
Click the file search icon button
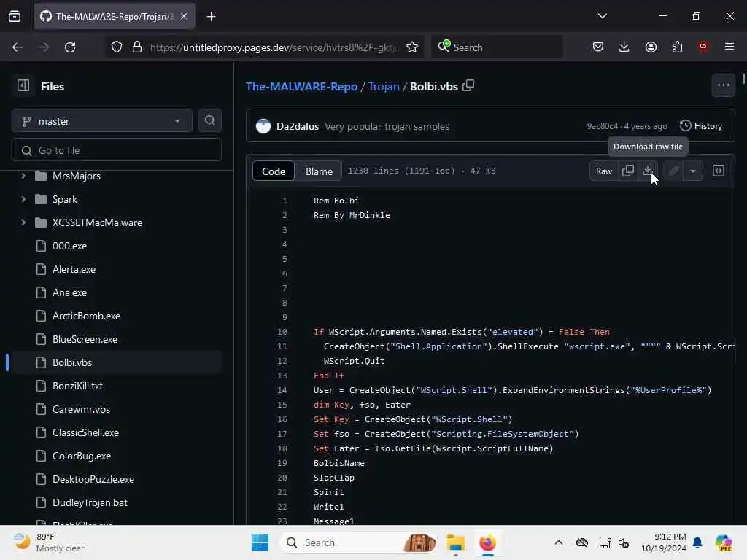[x=209, y=121]
